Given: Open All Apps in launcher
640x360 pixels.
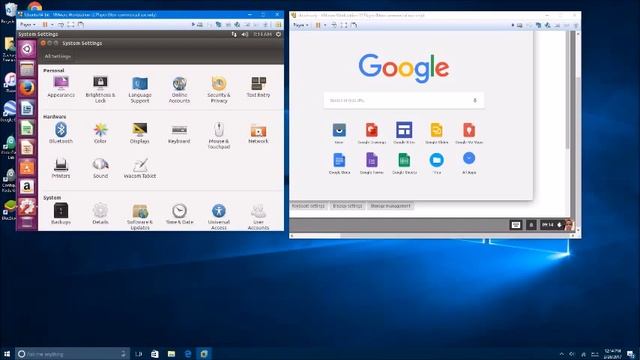Looking at the screenshot, I should click(469, 163).
